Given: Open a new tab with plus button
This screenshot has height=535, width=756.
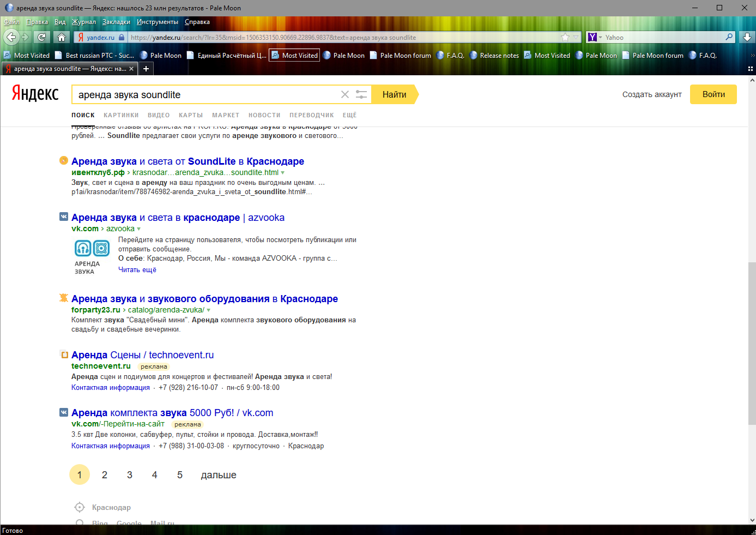Looking at the screenshot, I should click(146, 69).
